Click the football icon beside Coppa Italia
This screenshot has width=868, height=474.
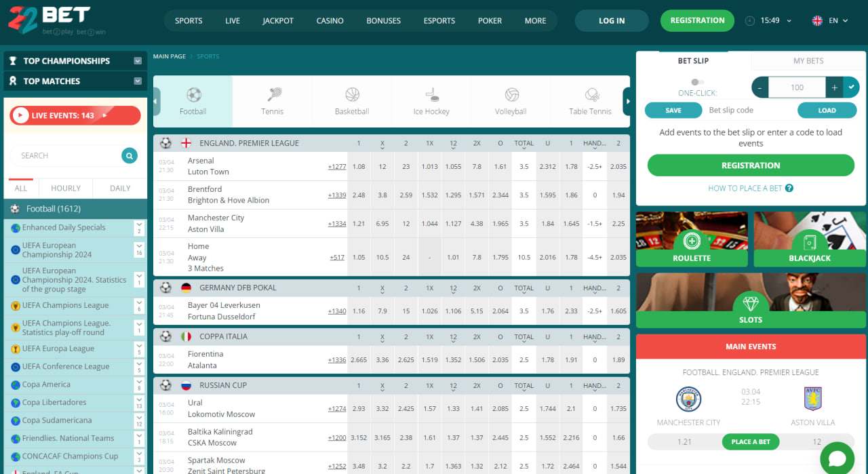(166, 336)
